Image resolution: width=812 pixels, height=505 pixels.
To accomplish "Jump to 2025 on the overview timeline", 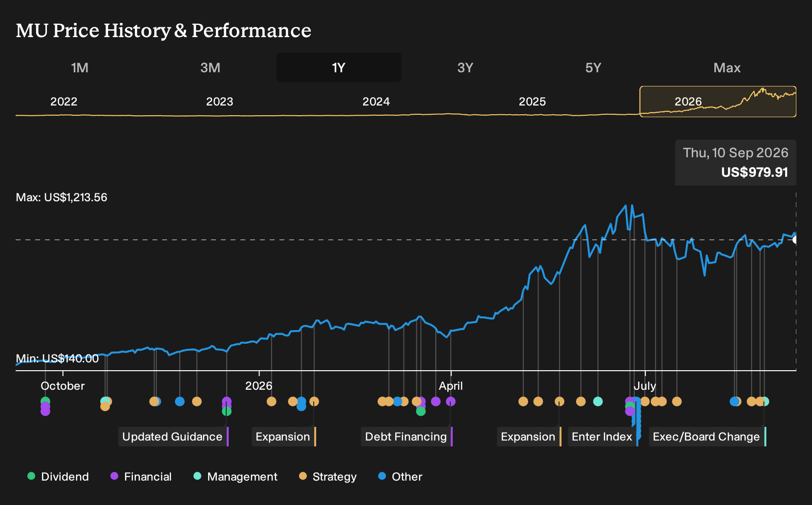I will 532,102.
